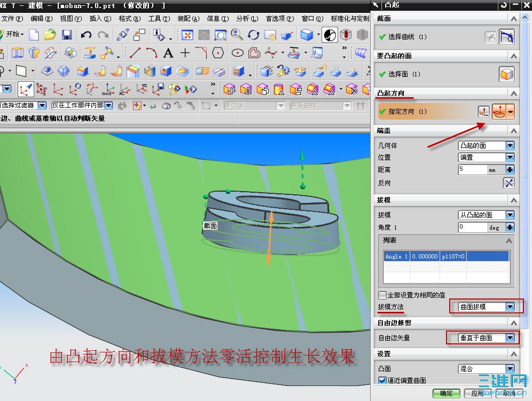Open the 编辑(E) menu
532x401 pixels.
pos(41,19)
